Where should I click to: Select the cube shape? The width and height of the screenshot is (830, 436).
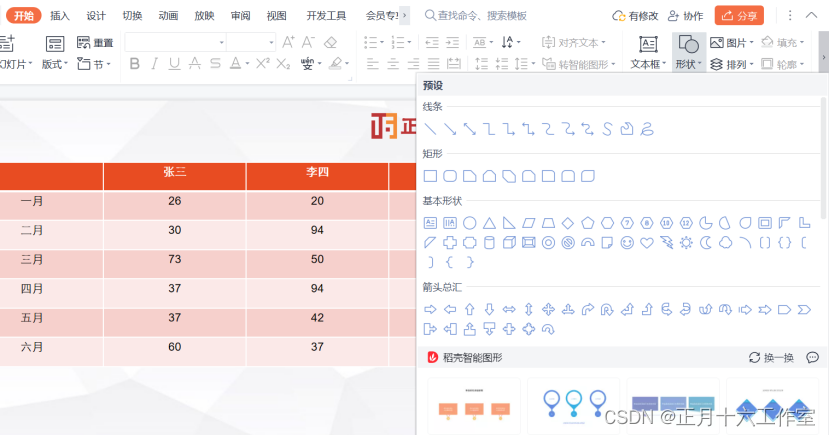click(509, 243)
